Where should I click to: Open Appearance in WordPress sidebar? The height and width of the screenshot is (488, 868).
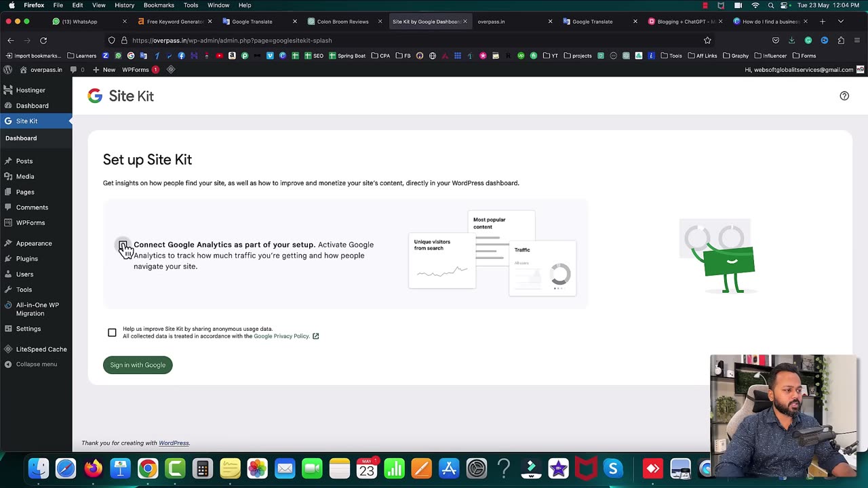[x=34, y=243]
